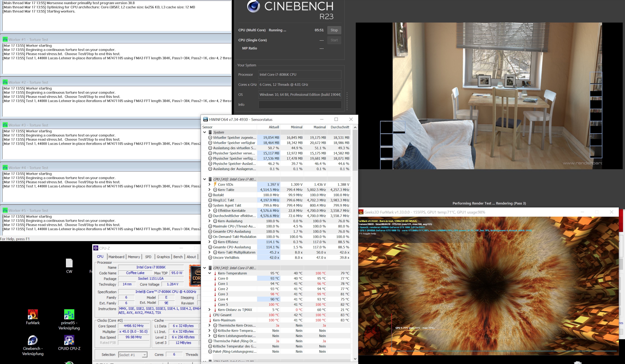Click the Processor field in Cinebench

point(300,74)
